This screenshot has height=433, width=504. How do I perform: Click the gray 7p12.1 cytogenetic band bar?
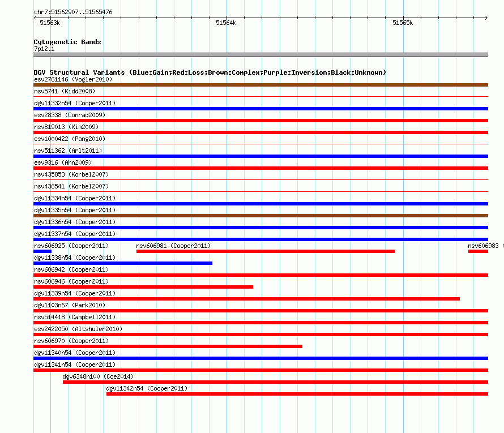(260, 55)
